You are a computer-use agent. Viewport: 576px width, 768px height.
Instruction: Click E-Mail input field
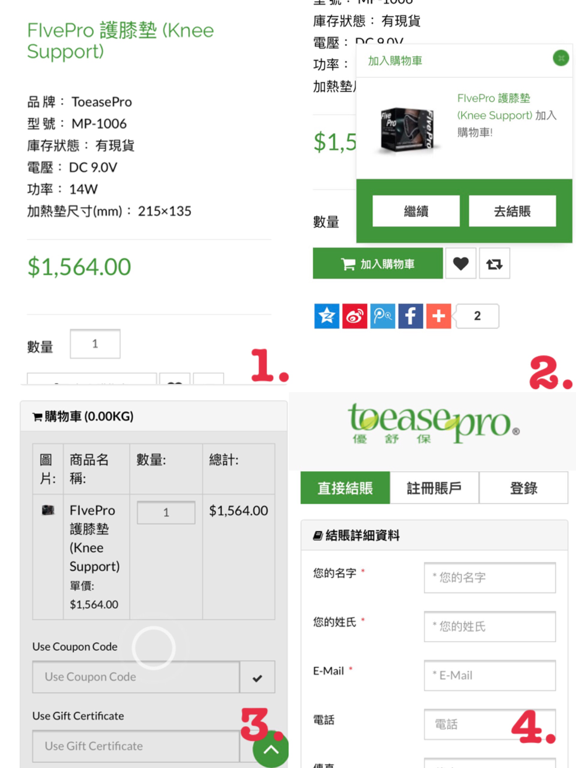point(490,675)
